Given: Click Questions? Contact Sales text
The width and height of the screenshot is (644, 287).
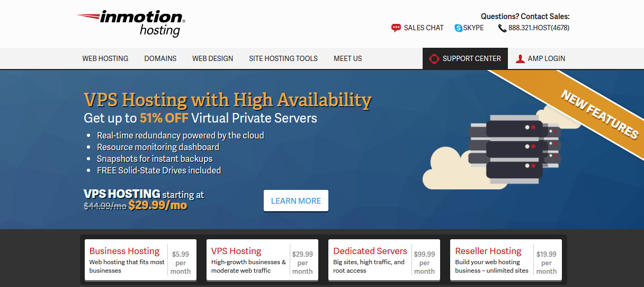Looking at the screenshot, I should [x=525, y=16].
